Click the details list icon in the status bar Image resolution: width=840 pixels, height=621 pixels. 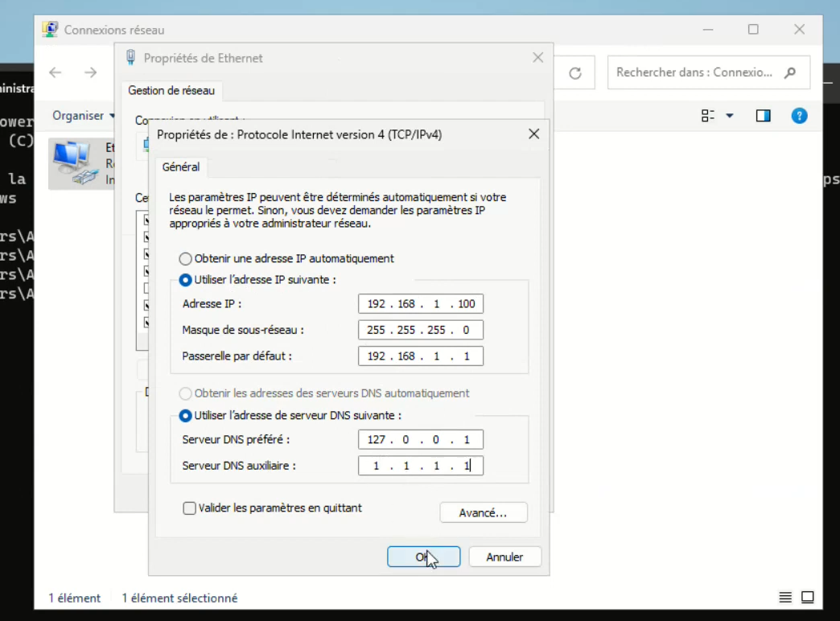pos(784,598)
